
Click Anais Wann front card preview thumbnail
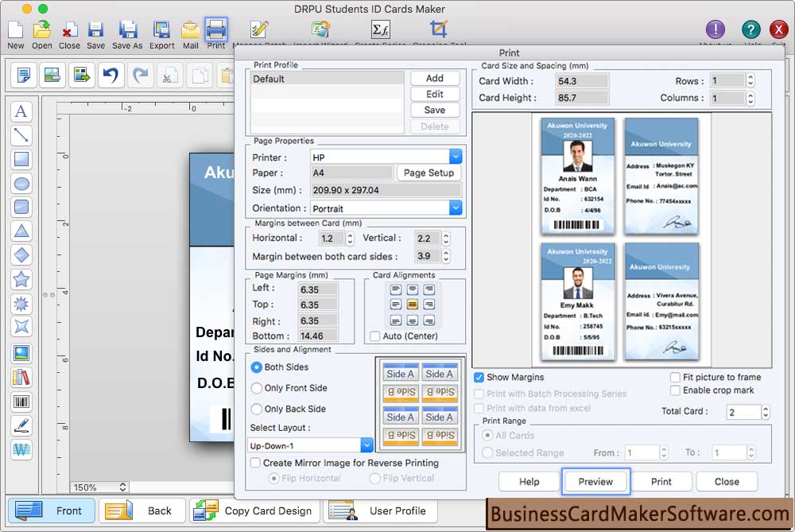click(577, 176)
